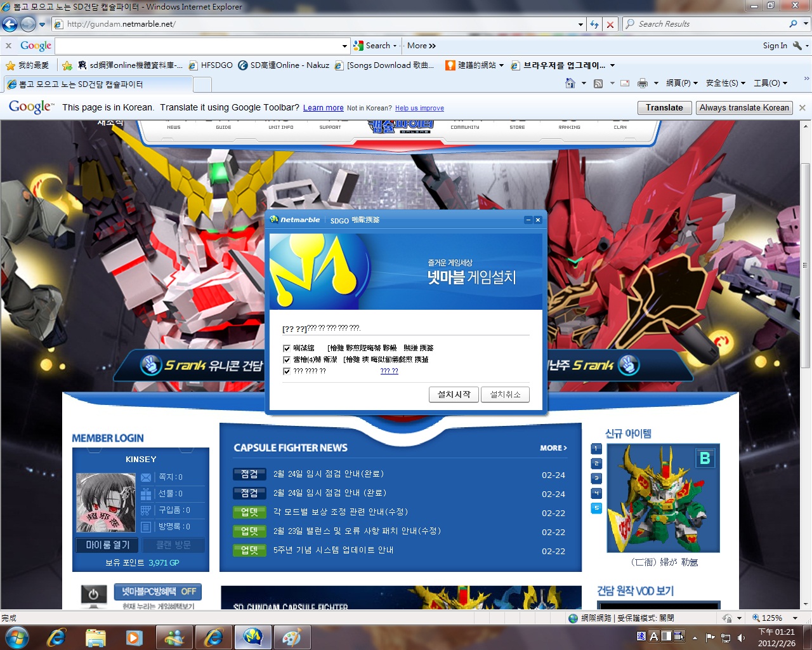Open Windows Live Messenger on the taskbar
Screen dimensions: 812x650
click(174, 637)
